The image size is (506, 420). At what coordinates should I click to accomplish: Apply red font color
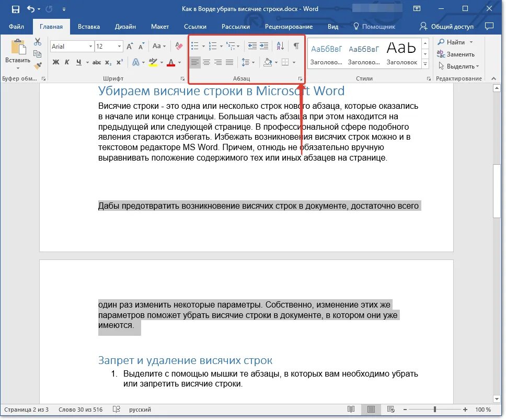tap(171, 62)
